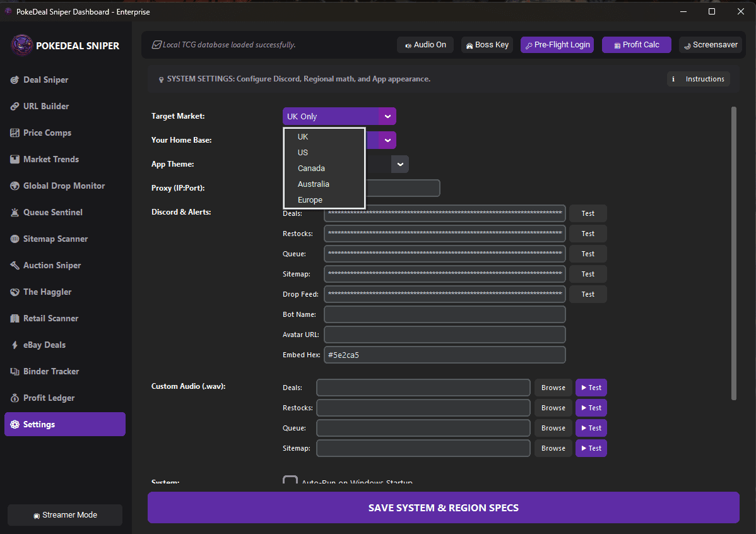Browse for Sitemap custom audio file
This screenshot has width=756, height=534.
point(553,449)
